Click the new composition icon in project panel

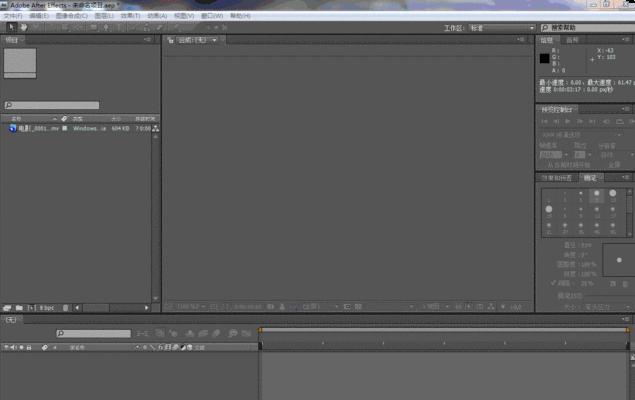coord(31,307)
